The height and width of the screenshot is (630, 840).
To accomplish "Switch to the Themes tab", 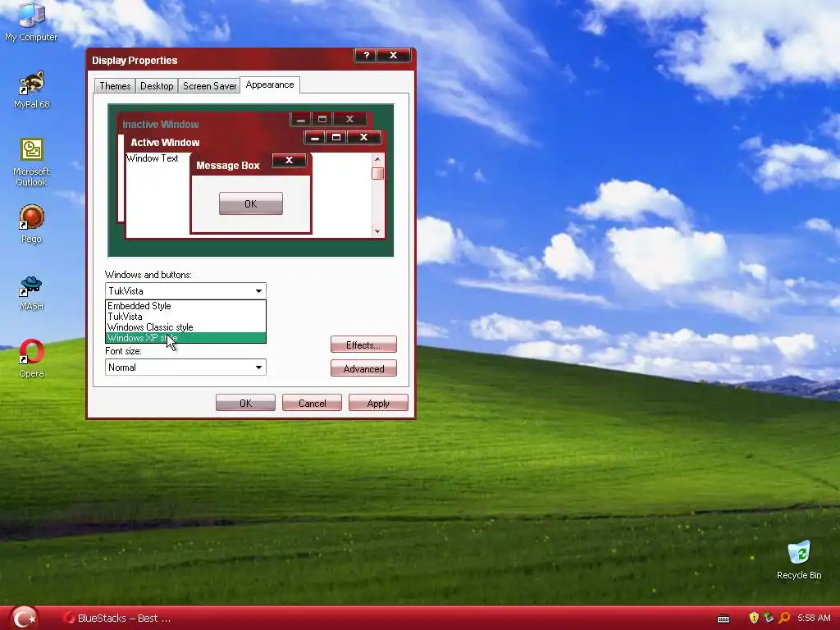I will pos(115,85).
